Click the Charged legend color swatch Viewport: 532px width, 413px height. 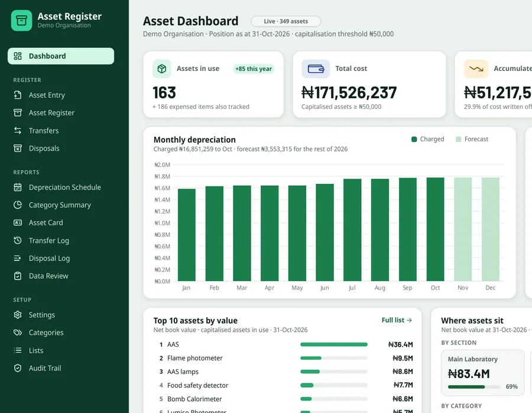pos(414,139)
